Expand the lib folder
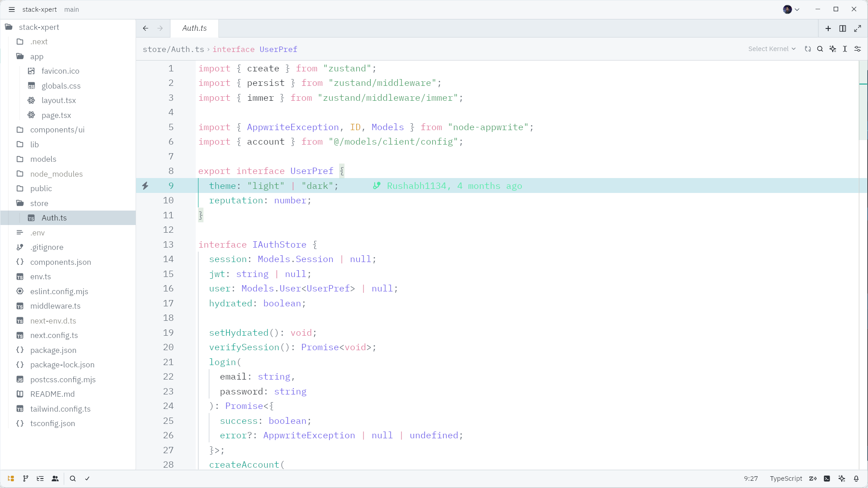The width and height of the screenshot is (868, 488). [68, 145]
